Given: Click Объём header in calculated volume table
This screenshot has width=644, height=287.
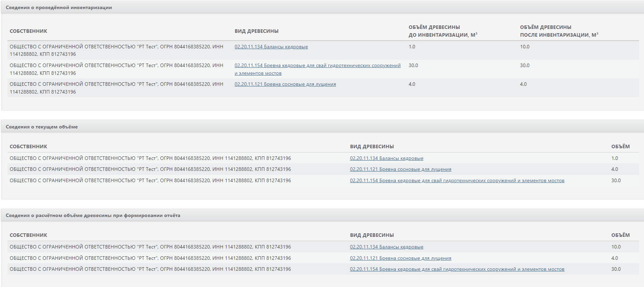Looking at the screenshot, I should [x=620, y=235].
